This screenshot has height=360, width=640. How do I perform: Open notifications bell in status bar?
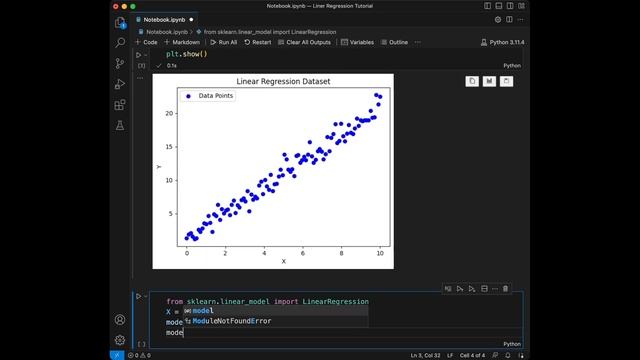pyautogui.click(x=508, y=355)
